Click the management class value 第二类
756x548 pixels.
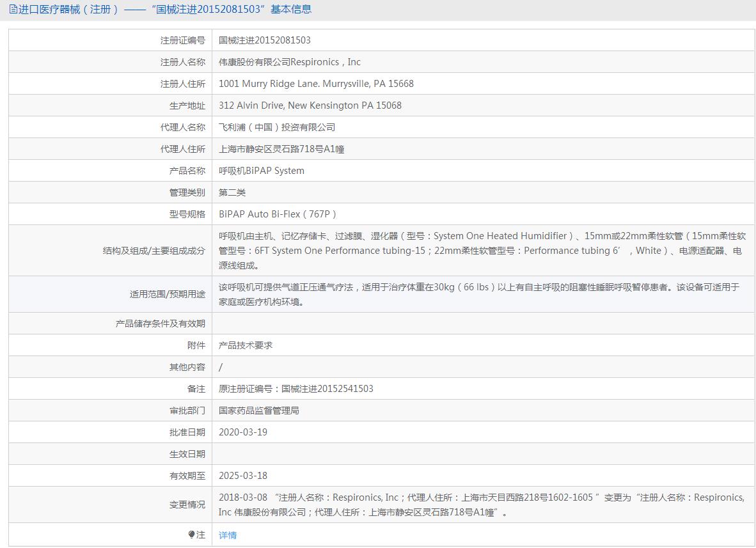pos(232,192)
